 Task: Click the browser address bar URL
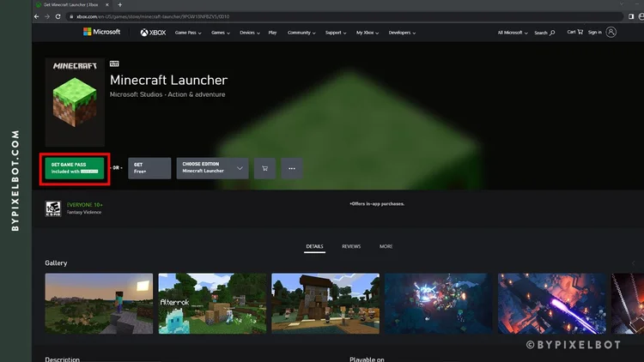153,17
